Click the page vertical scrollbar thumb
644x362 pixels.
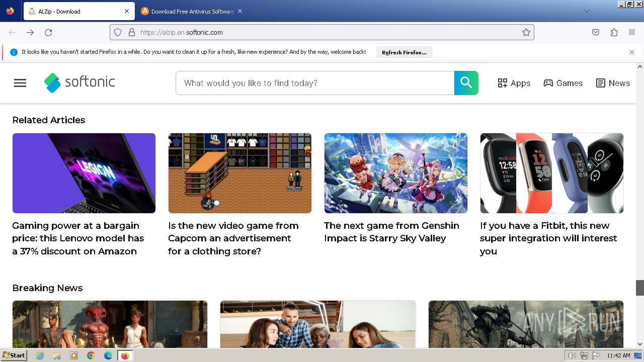(640, 288)
